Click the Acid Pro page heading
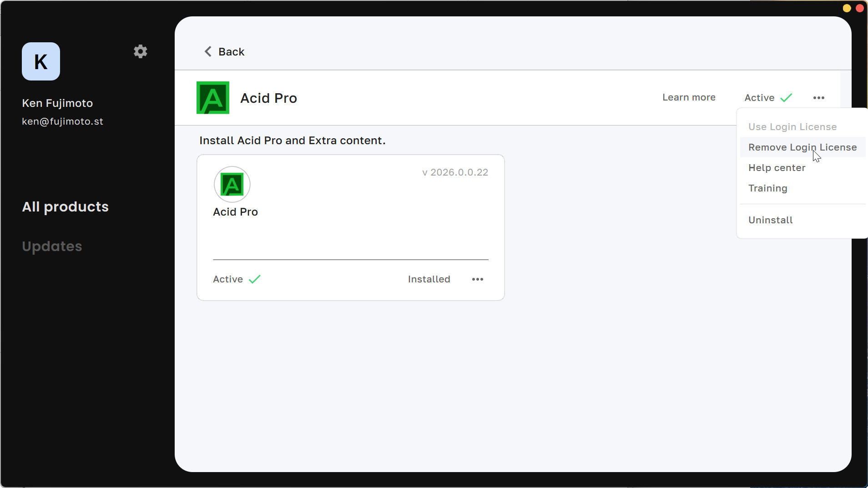The width and height of the screenshot is (868, 488). click(268, 98)
